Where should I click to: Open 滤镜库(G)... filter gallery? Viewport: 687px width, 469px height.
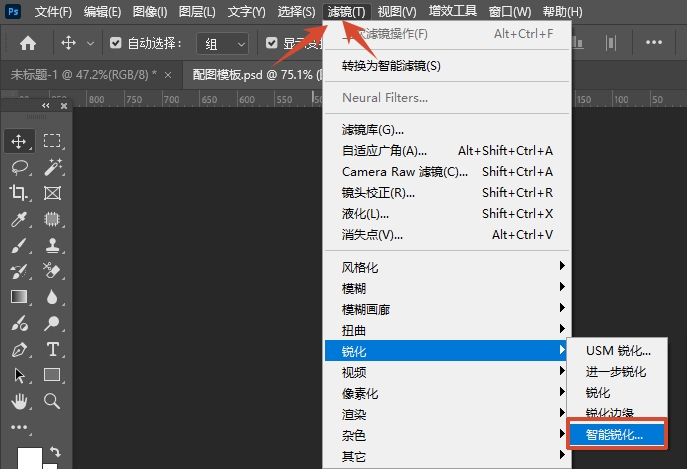447,130
